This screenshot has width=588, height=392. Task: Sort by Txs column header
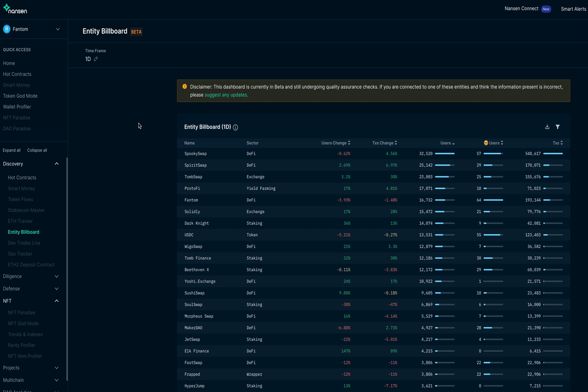click(558, 143)
